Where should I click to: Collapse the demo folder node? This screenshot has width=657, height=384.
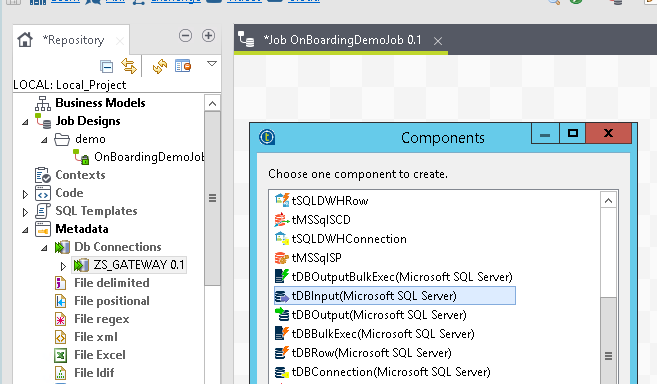[44, 140]
